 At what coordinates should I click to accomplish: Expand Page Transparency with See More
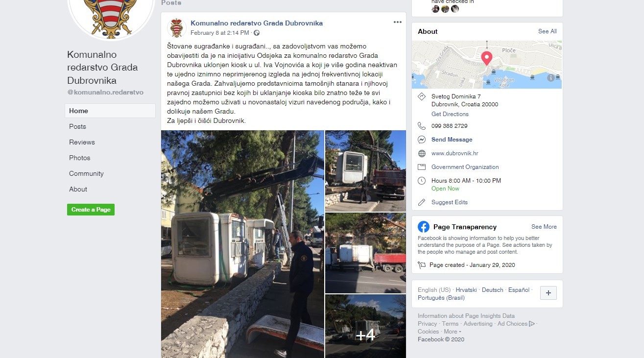click(x=544, y=227)
